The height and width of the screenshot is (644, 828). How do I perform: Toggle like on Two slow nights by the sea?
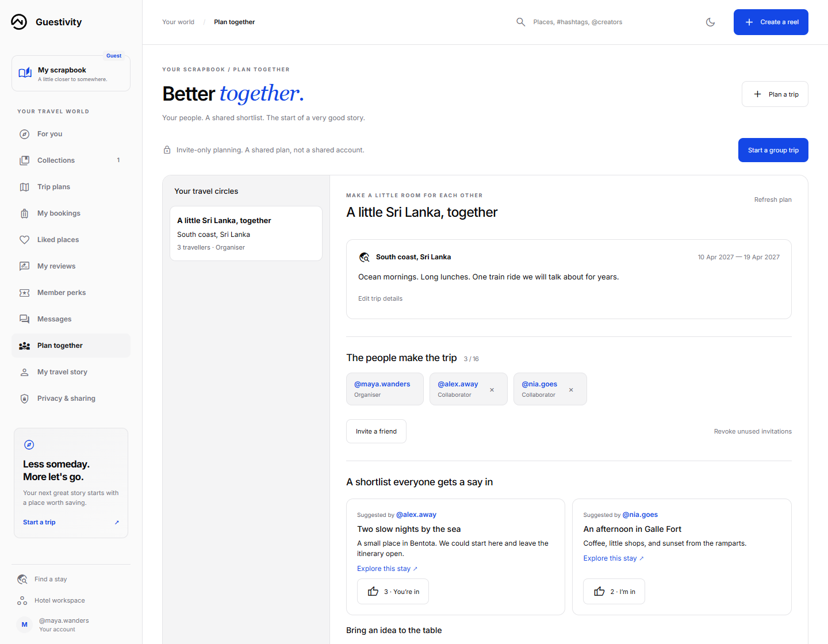pyautogui.click(x=393, y=592)
